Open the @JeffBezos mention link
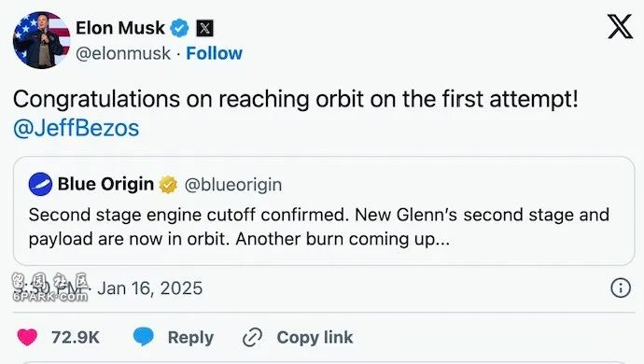Screen dimensions: 644x364 pos(76,128)
